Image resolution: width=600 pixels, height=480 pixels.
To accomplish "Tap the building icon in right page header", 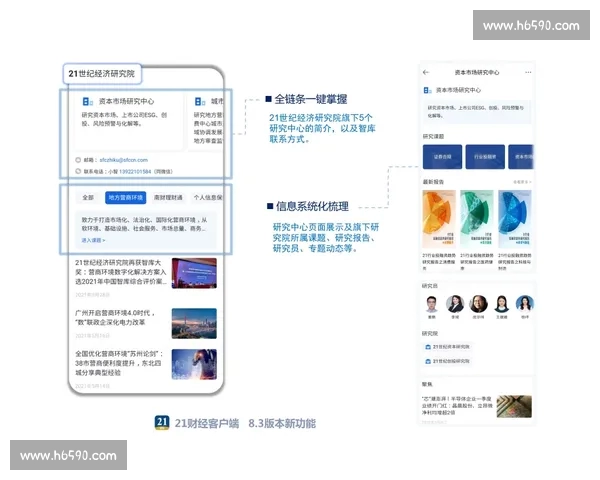I will tap(427, 90).
